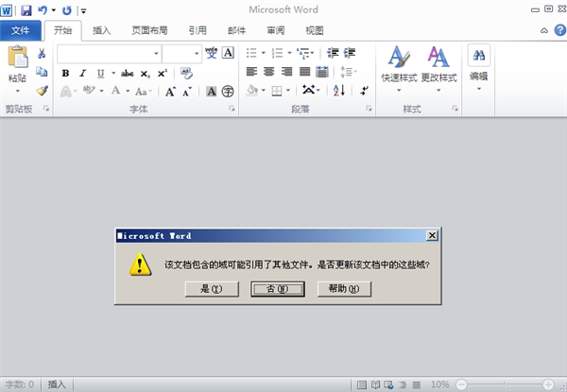567x392 pixels.
Task: Toggle Align Right for paragraph
Action: 286,72
